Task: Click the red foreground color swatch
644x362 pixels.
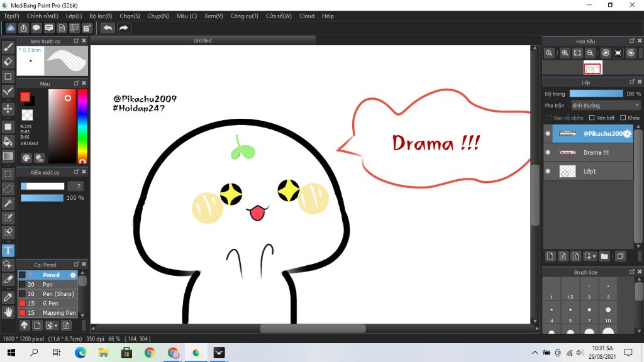Action: click(x=25, y=97)
